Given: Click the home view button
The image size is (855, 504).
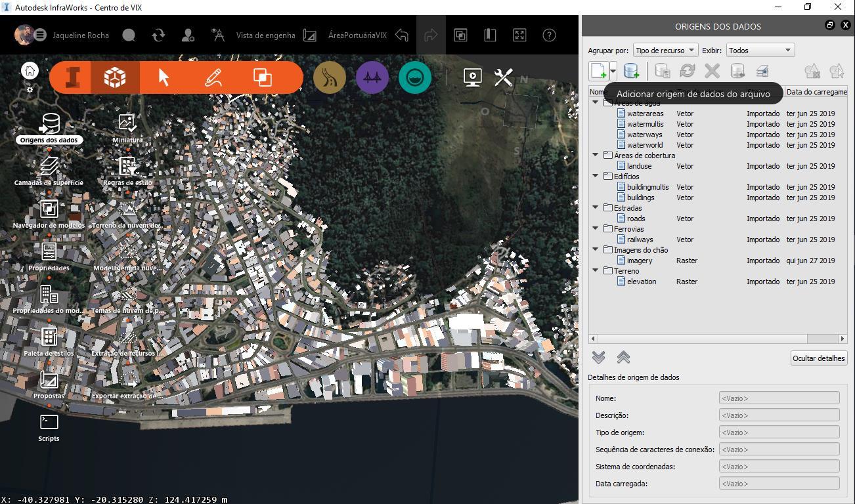Looking at the screenshot, I should (x=30, y=71).
